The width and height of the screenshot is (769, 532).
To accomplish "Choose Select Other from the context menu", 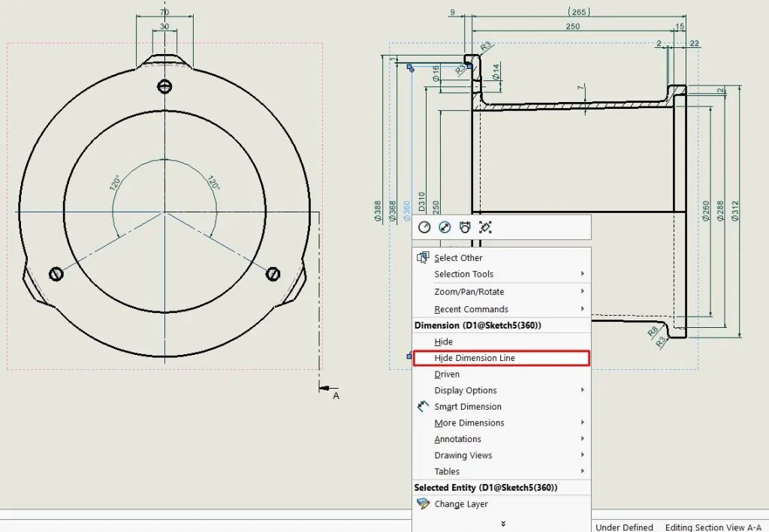I will [x=502, y=257].
